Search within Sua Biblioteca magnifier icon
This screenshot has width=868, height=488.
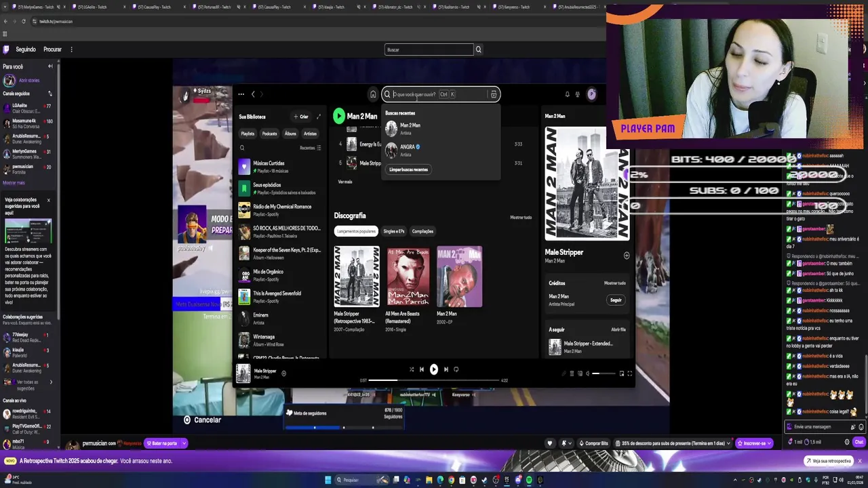pyautogui.click(x=242, y=147)
